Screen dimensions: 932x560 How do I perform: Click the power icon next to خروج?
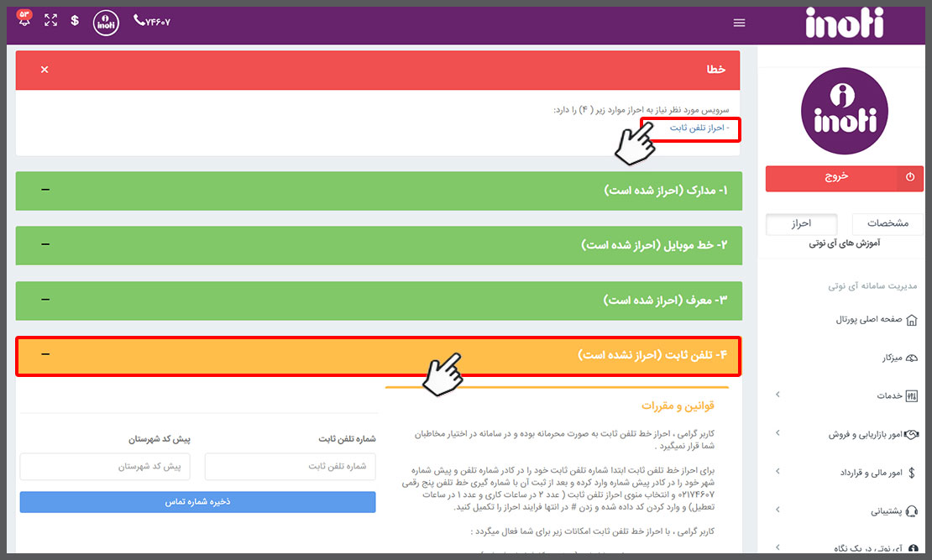click(x=910, y=178)
